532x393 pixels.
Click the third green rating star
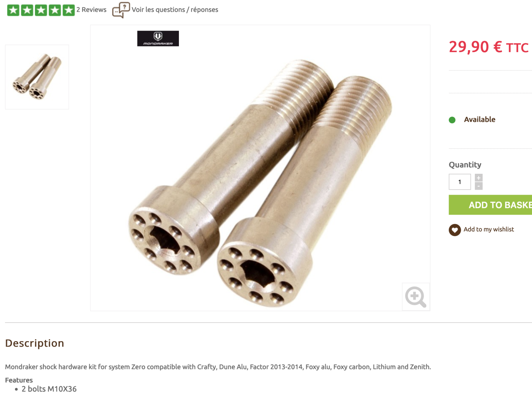[x=41, y=10]
